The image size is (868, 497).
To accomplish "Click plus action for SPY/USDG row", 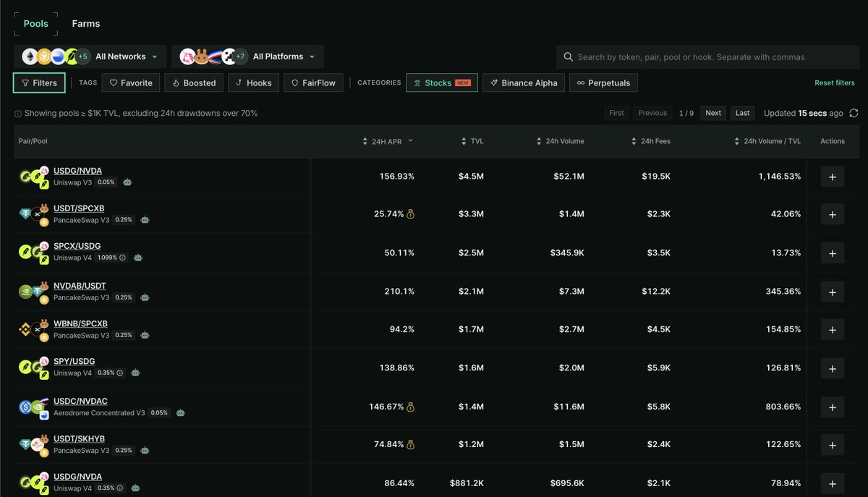I will 833,368.
